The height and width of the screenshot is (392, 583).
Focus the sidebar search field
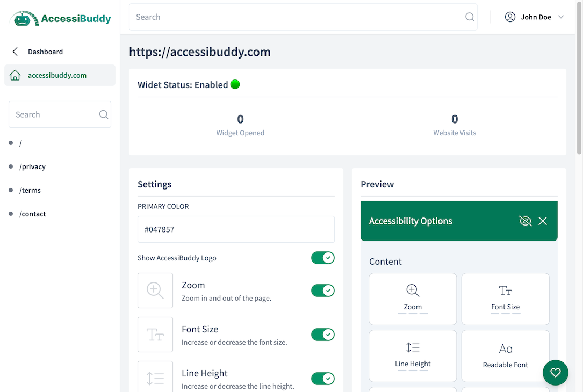pos(60,114)
